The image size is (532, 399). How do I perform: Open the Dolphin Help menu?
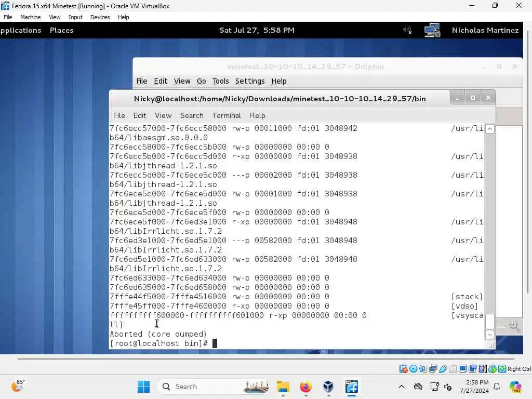(x=279, y=81)
